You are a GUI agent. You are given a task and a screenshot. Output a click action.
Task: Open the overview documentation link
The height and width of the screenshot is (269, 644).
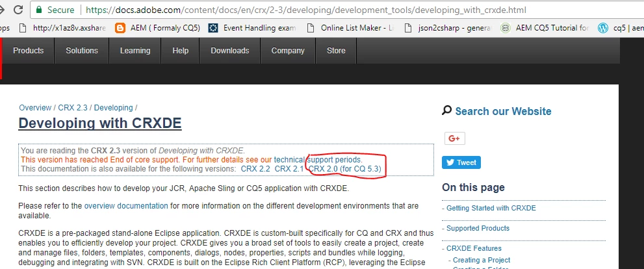(126, 206)
